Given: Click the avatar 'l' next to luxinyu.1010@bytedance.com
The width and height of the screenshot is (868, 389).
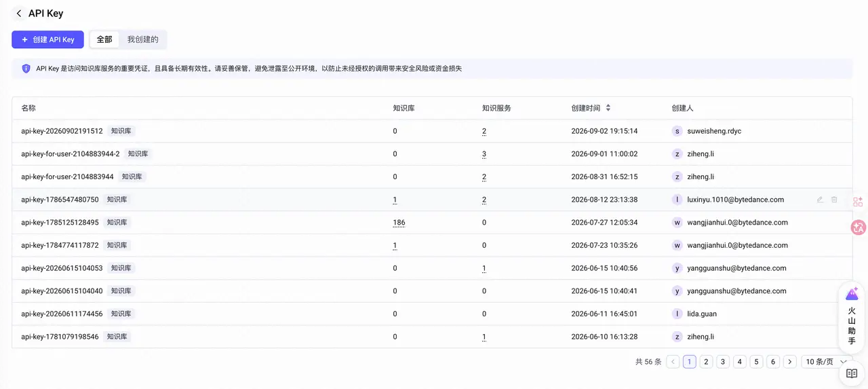Looking at the screenshot, I should pyautogui.click(x=677, y=200).
